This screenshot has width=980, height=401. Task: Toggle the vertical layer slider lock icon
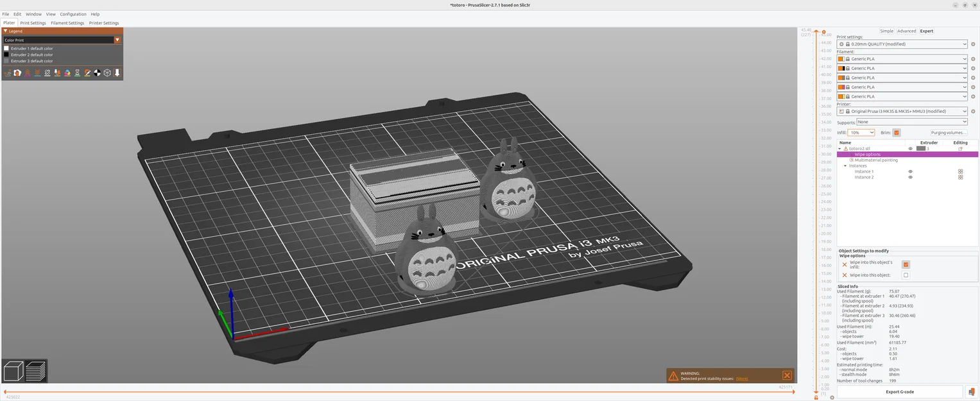(x=816, y=397)
